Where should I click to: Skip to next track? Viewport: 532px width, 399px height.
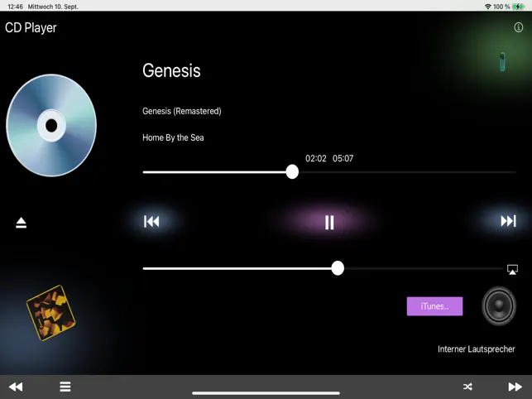pos(508,221)
